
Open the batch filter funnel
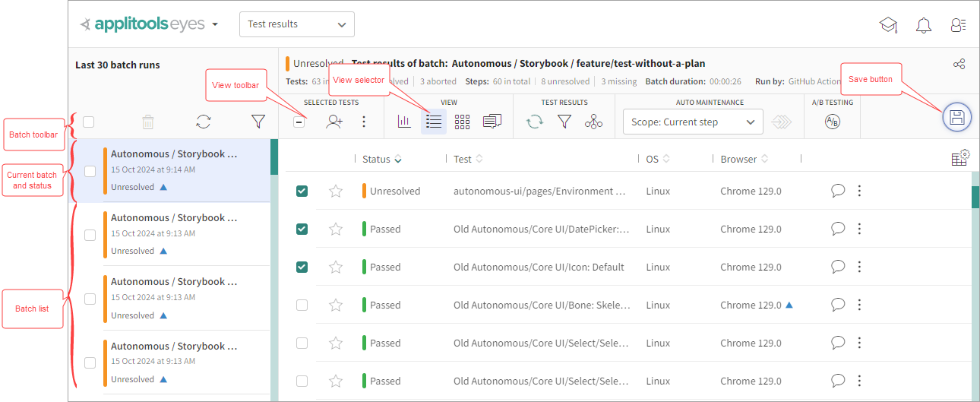pos(258,122)
